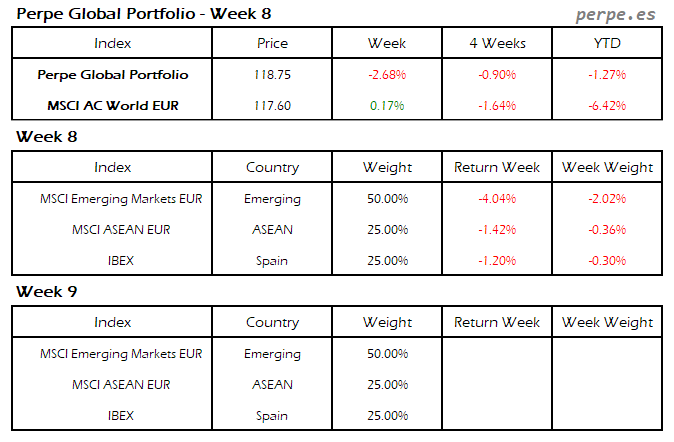Select the Price column header
The height and width of the screenshot is (442, 674).
(272, 43)
